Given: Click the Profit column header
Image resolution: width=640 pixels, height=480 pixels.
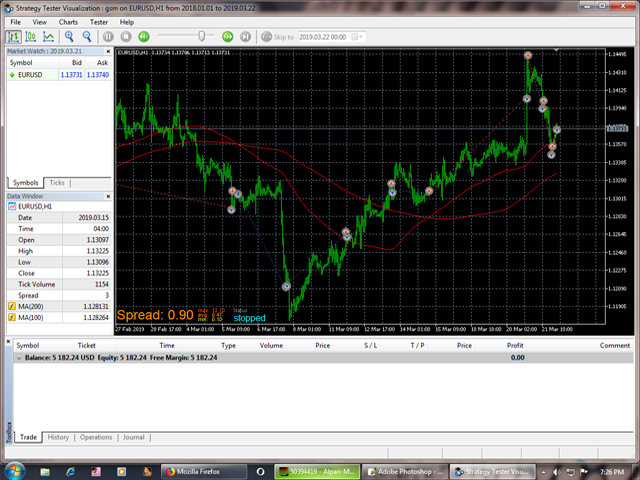Looking at the screenshot, I should [515, 345].
